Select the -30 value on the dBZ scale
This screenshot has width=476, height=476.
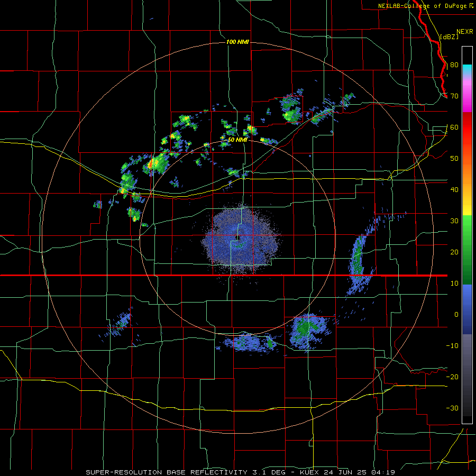(x=452, y=408)
